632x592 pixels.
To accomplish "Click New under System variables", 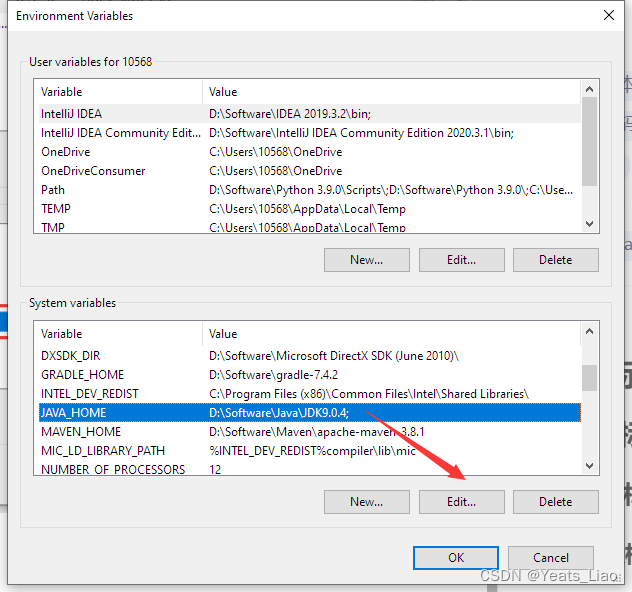I will [367, 502].
